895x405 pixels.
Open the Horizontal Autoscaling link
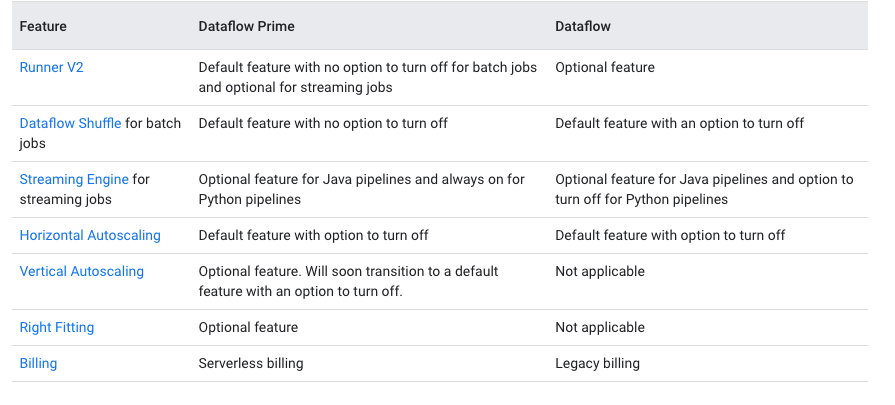click(90, 235)
